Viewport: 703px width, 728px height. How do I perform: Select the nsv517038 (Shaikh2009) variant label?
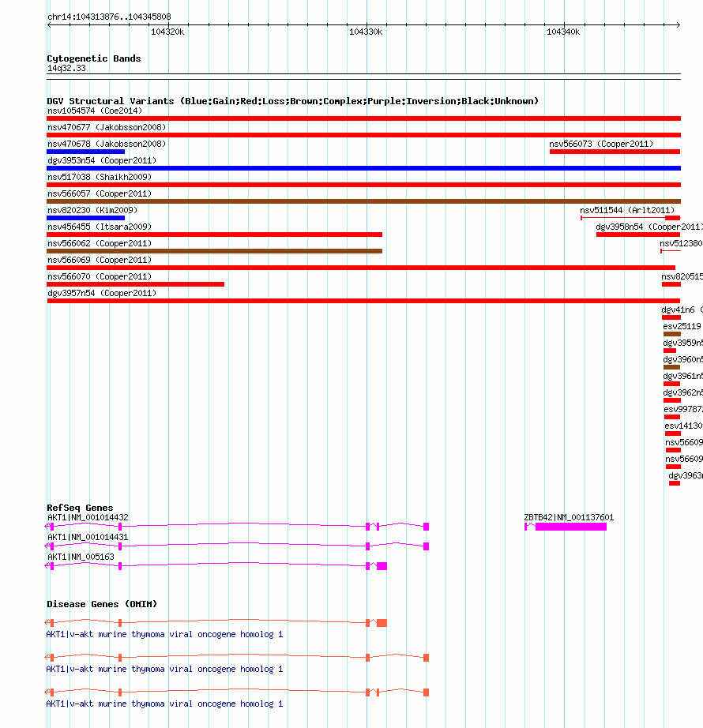point(100,177)
